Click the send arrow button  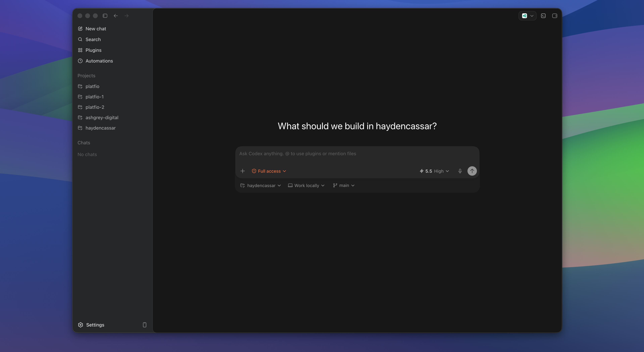point(472,171)
